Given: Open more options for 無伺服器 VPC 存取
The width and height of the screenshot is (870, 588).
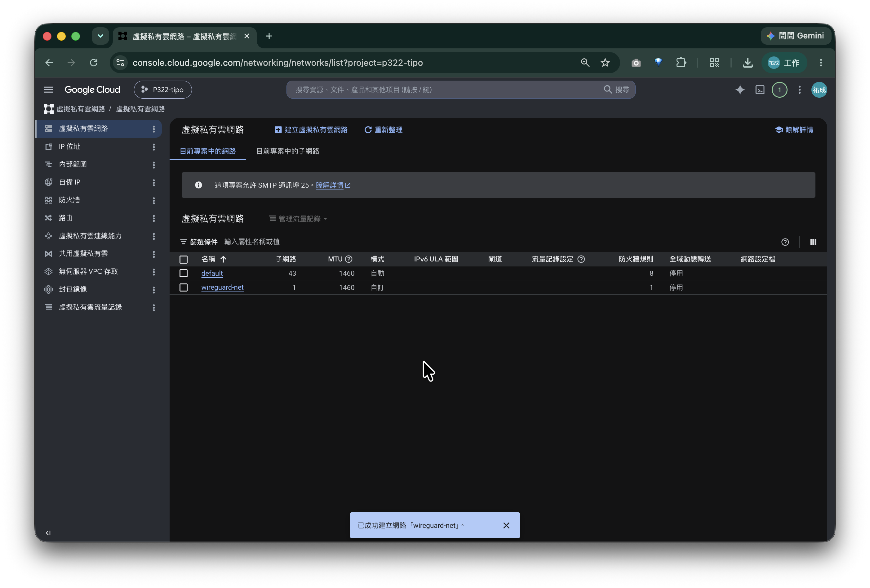Looking at the screenshot, I should pyautogui.click(x=153, y=272).
